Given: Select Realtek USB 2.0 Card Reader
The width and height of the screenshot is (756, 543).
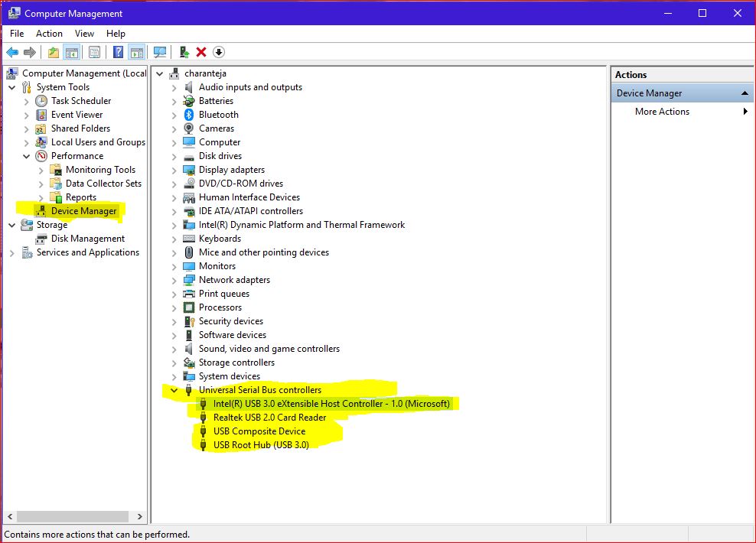Looking at the screenshot, I should click(x=269, y=418).
